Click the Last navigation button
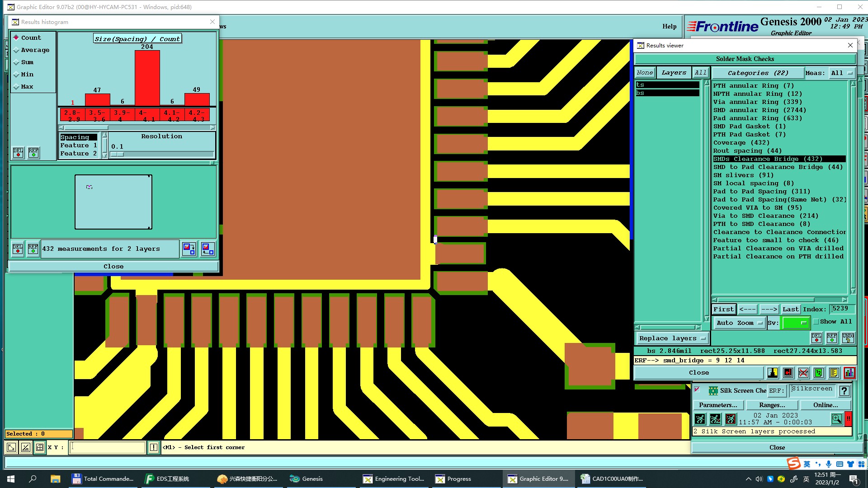 790,310
